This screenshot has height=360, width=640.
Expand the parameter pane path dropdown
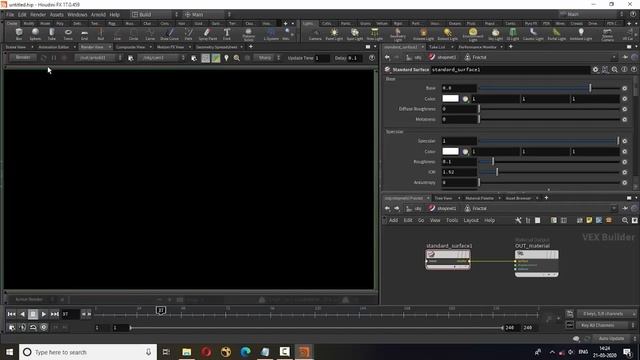point(614,57)
